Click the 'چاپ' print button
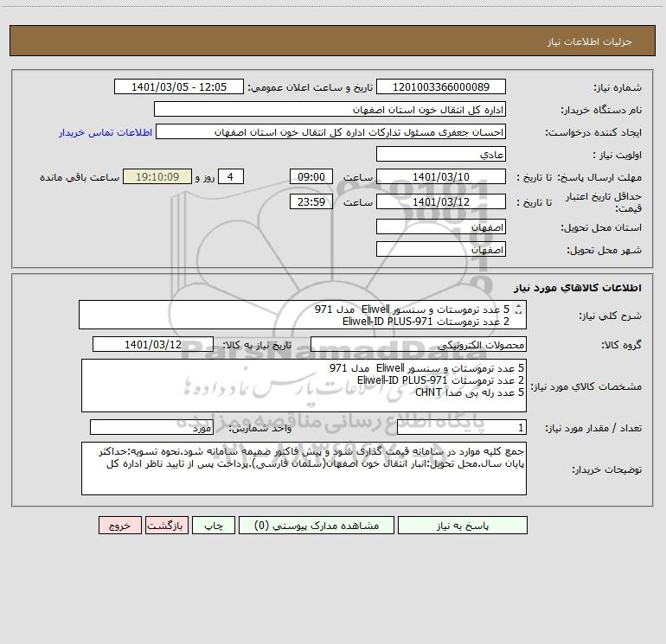This screenshot has width=666, height=644. [214, 525]
